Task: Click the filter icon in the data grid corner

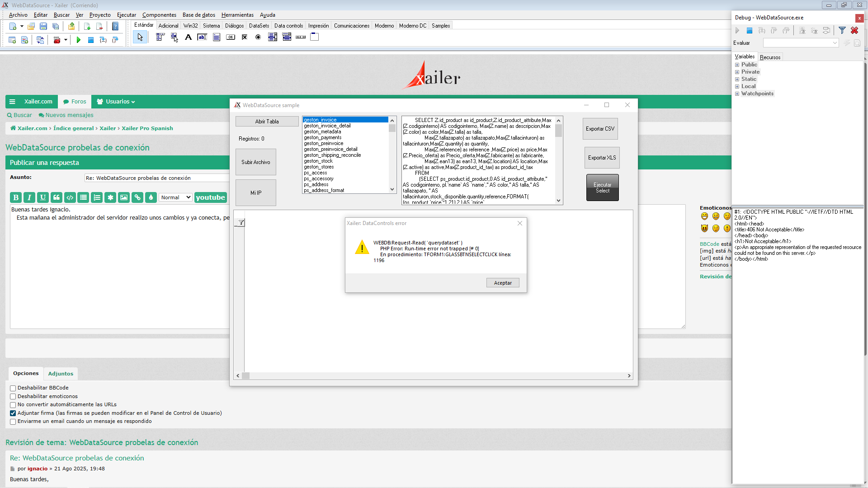Action: point(241,222)
